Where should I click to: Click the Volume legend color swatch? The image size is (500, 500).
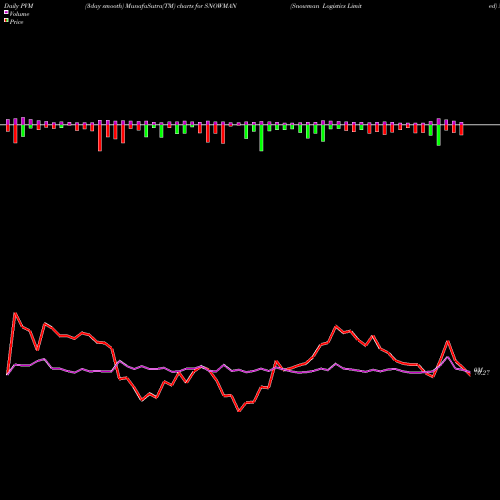(x=6, y=13)
